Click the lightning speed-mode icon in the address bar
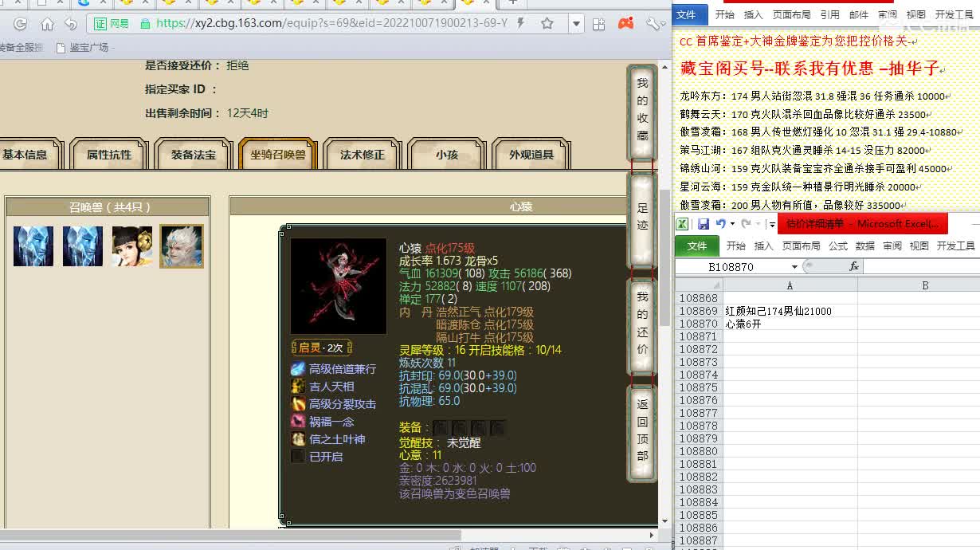Image resolution: width=980 pixels, height=550 pixels. coord(520,24)
